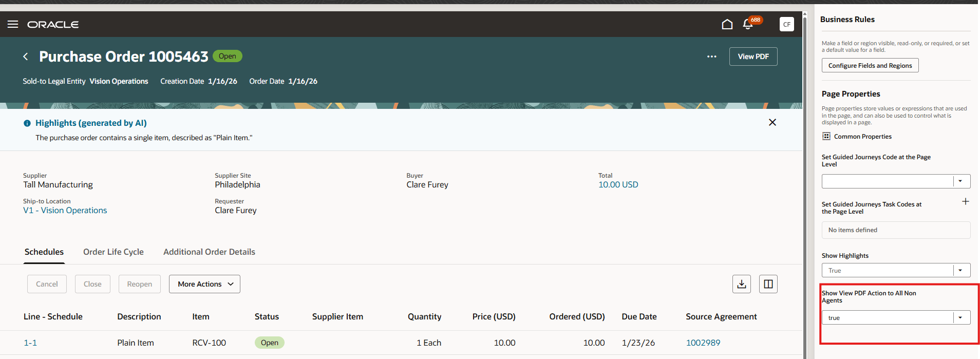Click the Tall Manufacturing supplier value

[x=58, y=184]
